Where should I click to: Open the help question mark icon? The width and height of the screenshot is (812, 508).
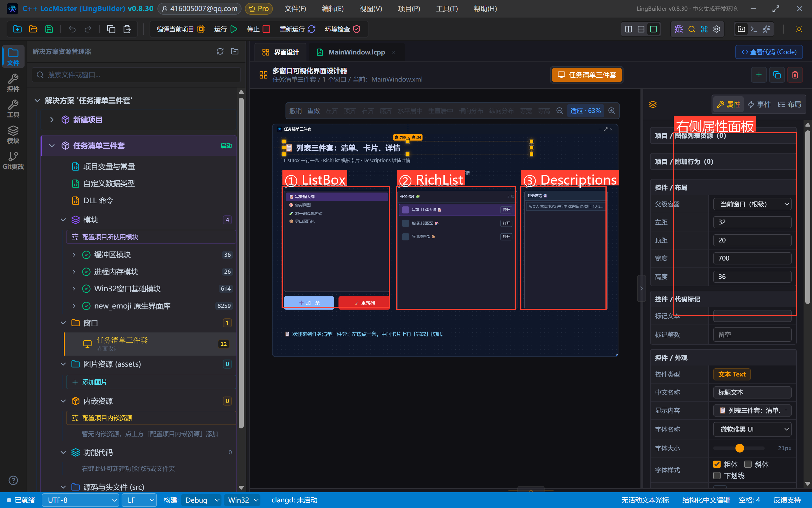[13, 480]
